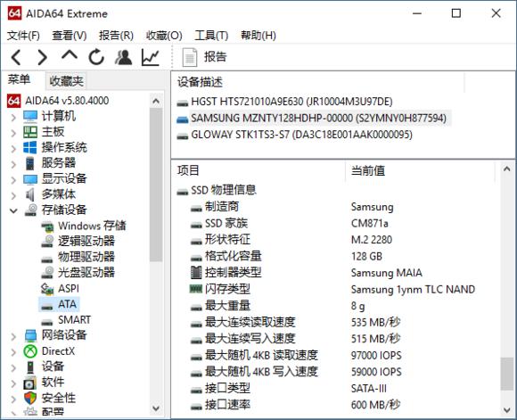Screen dimensions: 517x420
Task: Open the graph chart toolbar icon
Action: (151, 57)
